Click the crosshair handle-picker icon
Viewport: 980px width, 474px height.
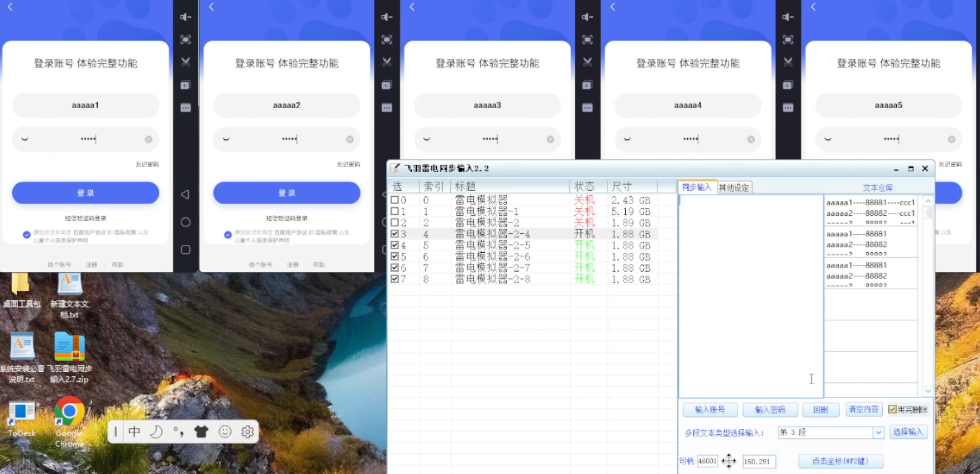click(x=729, y=461)
